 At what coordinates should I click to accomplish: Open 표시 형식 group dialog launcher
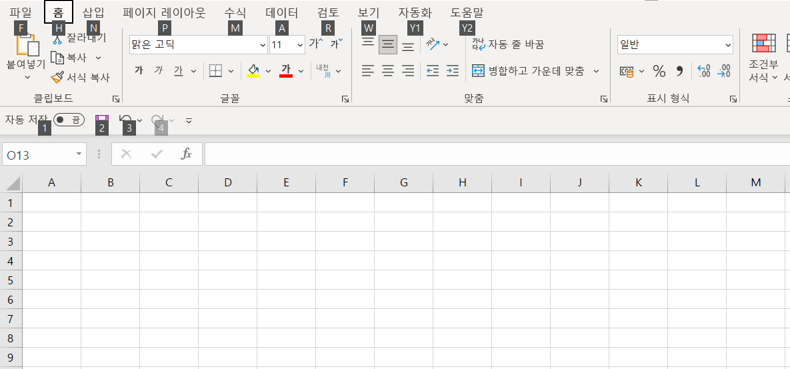pos(733,99)
